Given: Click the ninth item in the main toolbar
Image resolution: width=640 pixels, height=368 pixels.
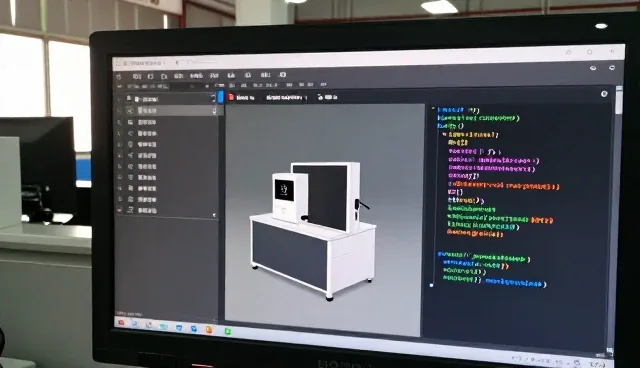Looking at the screenshot, I should tap(248, 75).
